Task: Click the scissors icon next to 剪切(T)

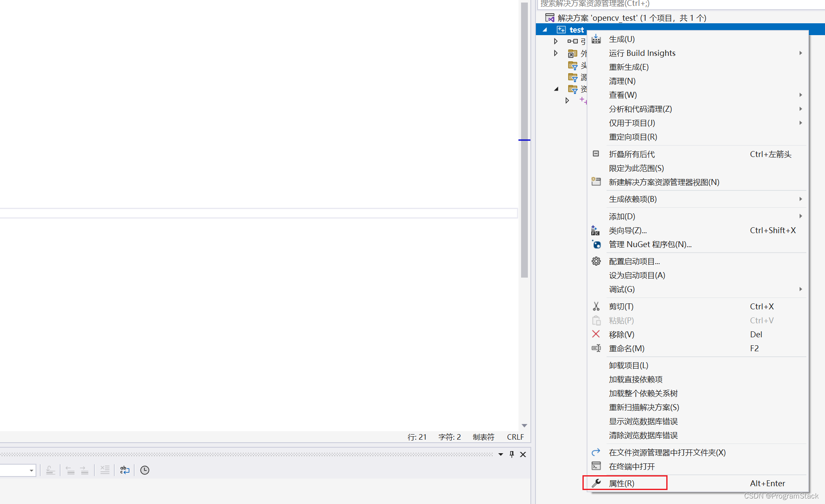Action: click(x=596, y=306)
